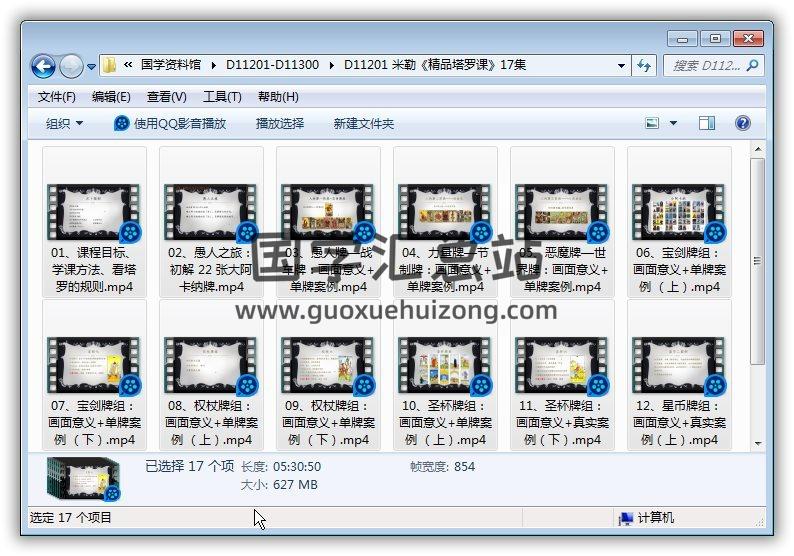Click the vertical scrollbar thumb

tap(758, 261)
